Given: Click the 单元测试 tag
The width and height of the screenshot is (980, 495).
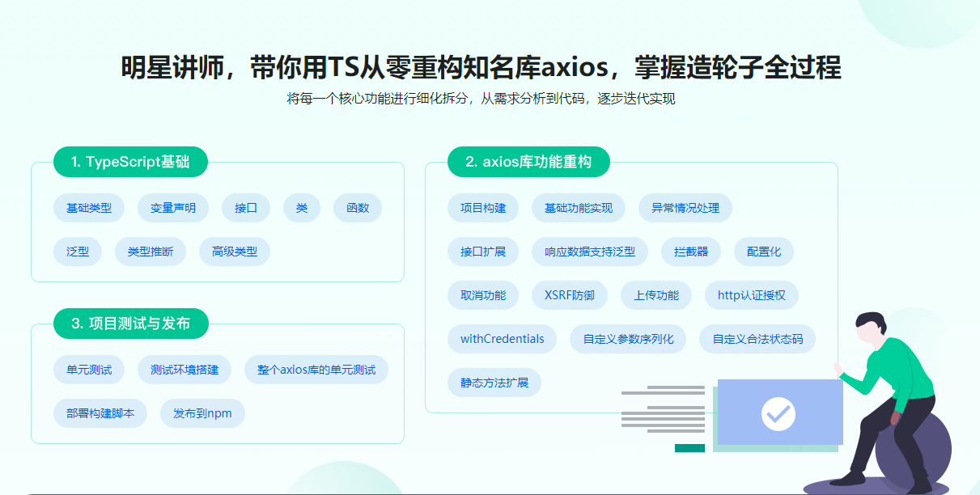Looking at the screenshot, I should click(x=89, y=370).
